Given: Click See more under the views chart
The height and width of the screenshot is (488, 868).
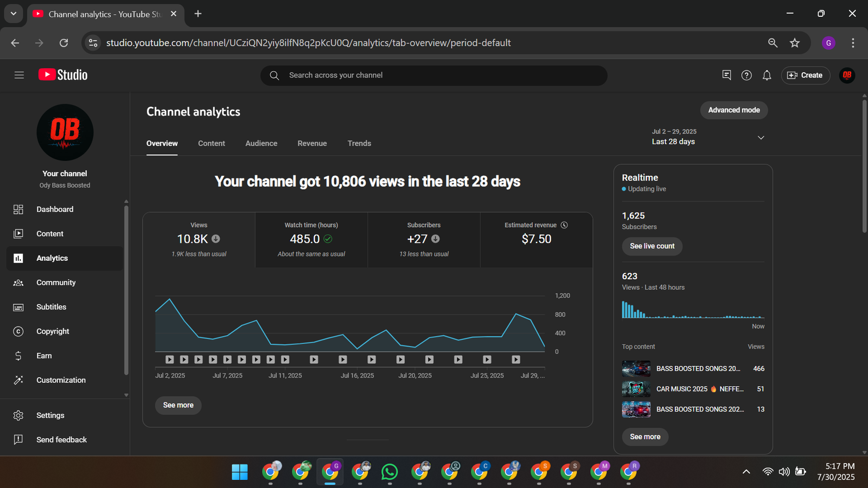Looking at the screenshot, I should (x=178, y=405).
